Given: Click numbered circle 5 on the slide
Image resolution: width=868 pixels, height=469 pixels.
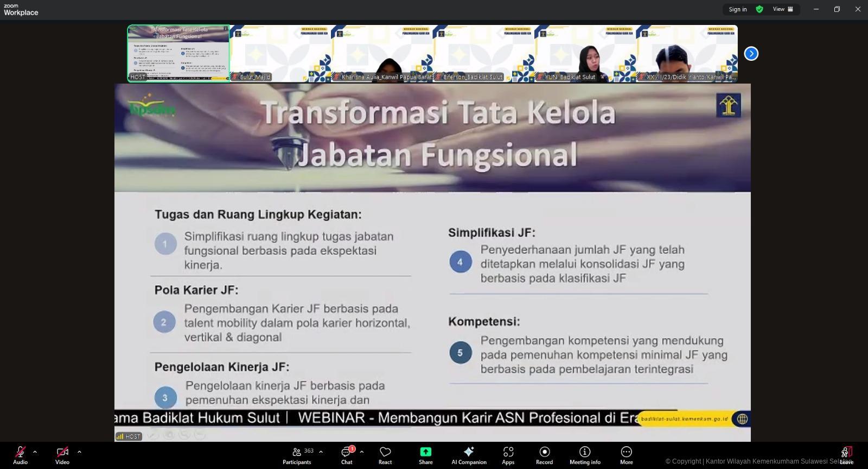Looking at the screenshot, I should 460,352.
